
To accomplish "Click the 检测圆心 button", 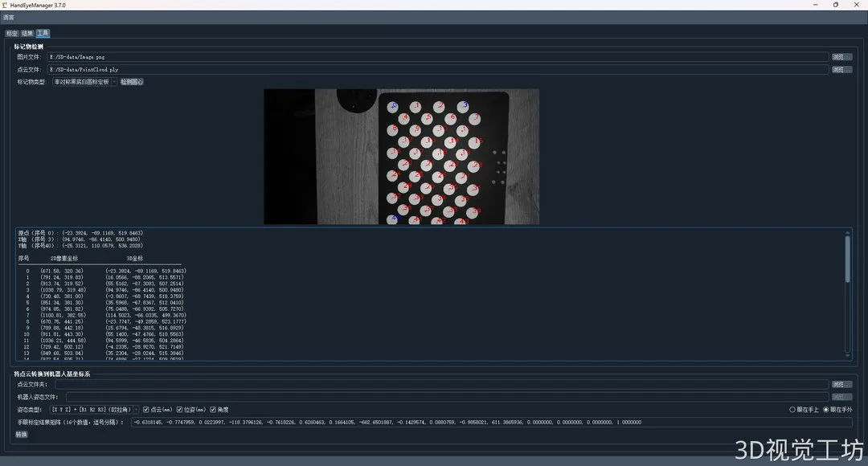I will tap(132, 82).
